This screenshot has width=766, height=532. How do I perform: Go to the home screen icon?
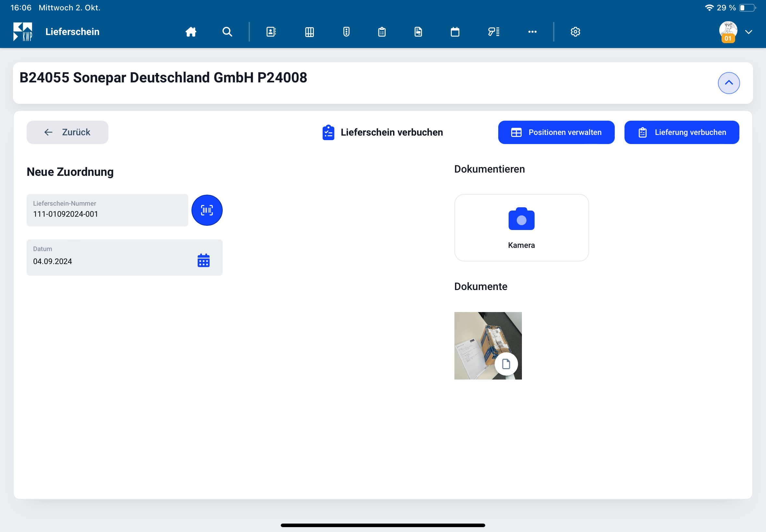191,32
